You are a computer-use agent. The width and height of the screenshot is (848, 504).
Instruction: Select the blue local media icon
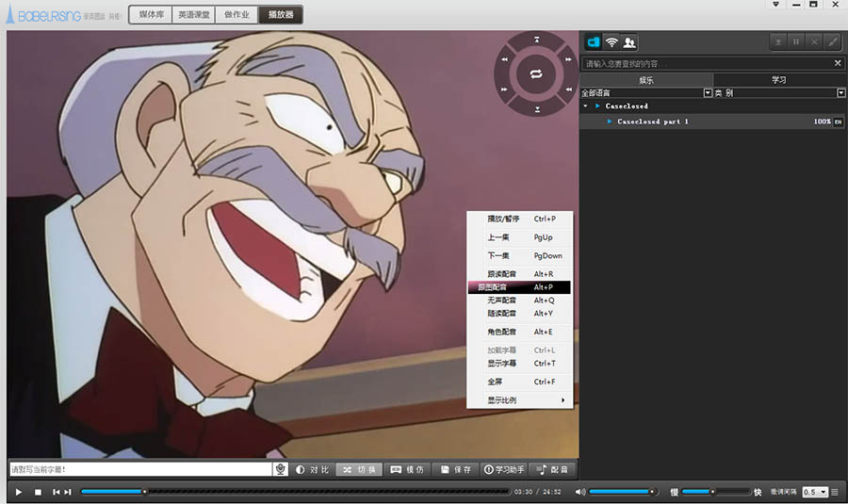point(594,42)
